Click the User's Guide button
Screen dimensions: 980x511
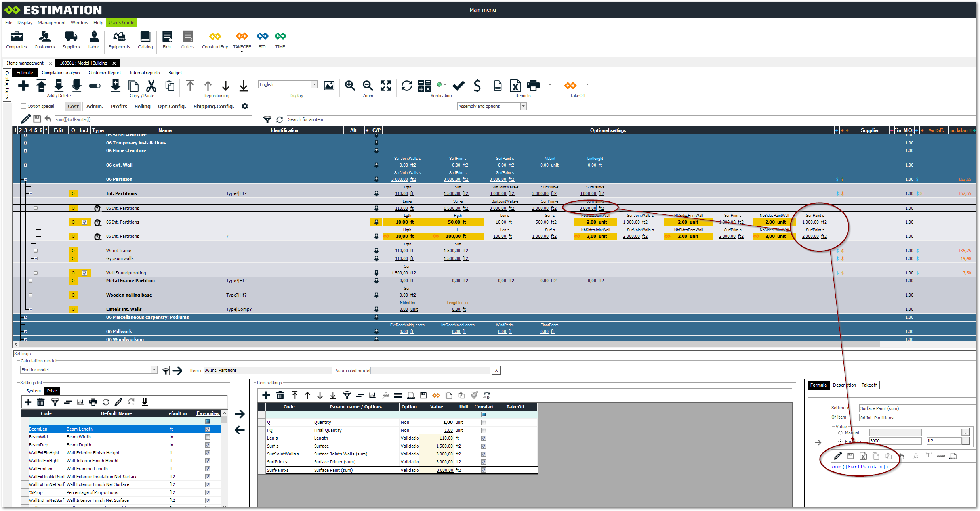tap(121, 23)
